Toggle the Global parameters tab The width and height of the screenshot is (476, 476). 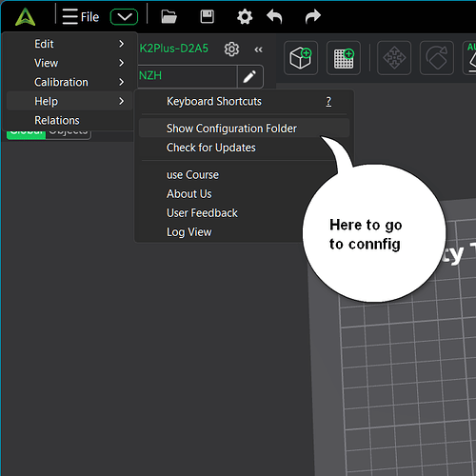click(x=27, y=134)
